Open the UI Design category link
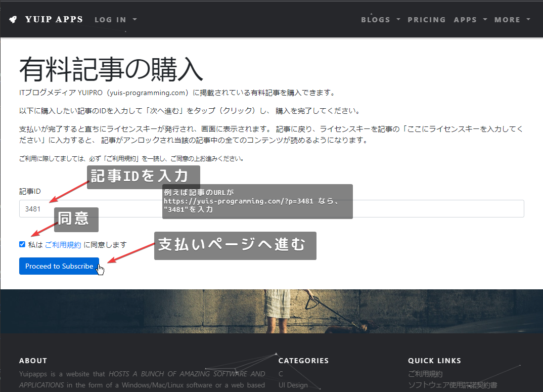Image resolution: width=543 pixels, height=392 pixels. (293, 385)
